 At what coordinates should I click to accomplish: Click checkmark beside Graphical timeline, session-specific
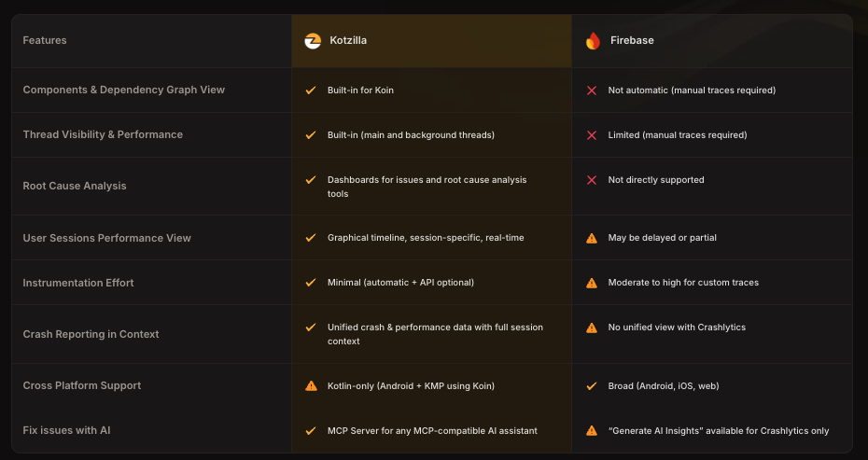pyautogui.click(x=311, y=238)
